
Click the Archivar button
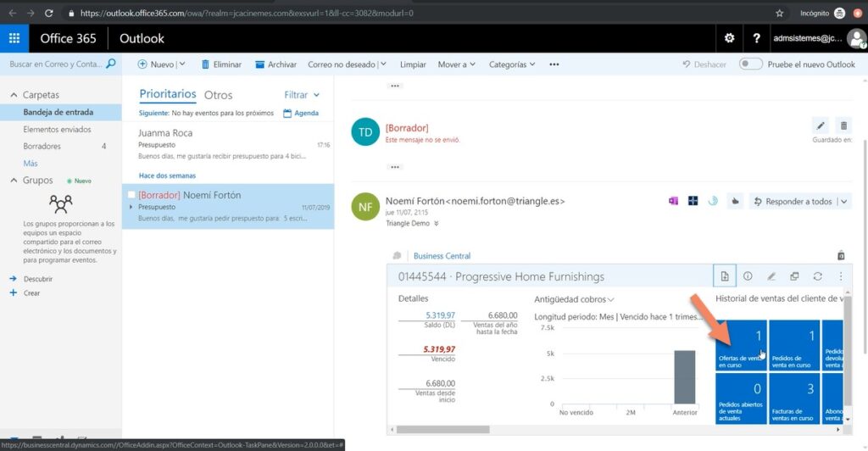[275, 64]
